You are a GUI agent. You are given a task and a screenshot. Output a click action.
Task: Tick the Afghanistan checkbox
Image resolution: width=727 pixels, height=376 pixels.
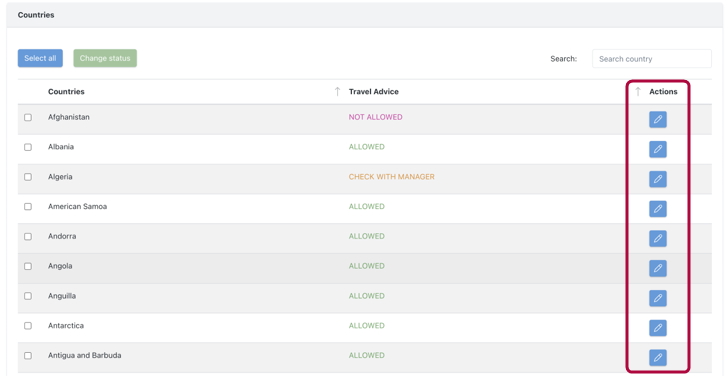pos(28,117)
